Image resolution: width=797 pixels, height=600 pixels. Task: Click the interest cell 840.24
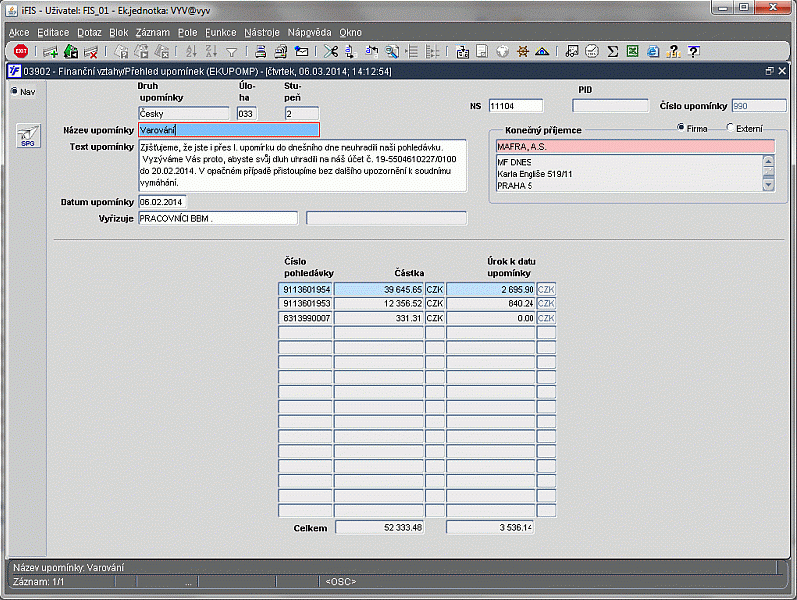(491, 304)
